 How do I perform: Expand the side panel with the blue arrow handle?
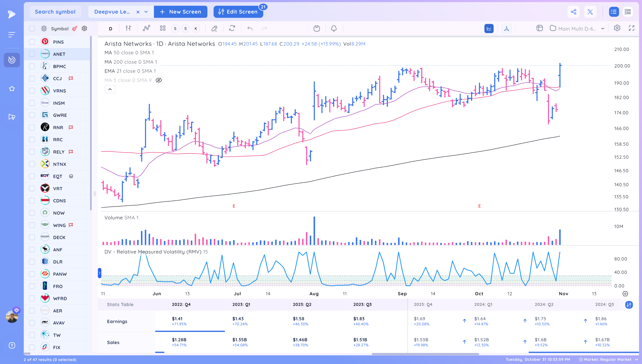pyautogui.click(x=99, y=273)
